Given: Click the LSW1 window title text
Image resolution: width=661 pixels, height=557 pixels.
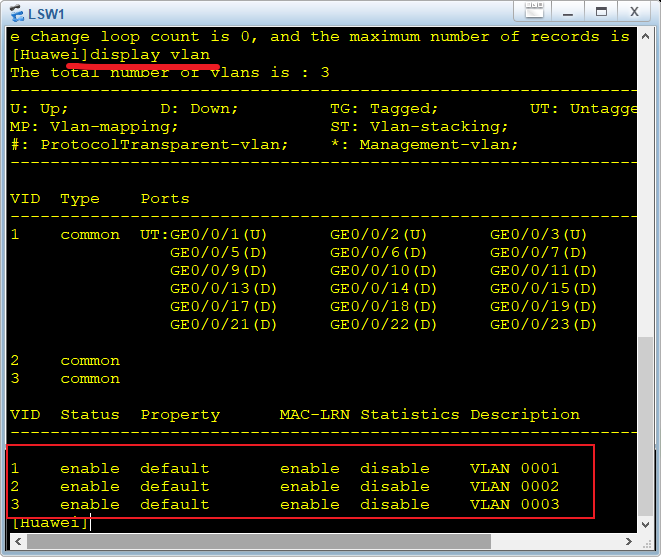Looking at the screenshot, I should 48,13.
